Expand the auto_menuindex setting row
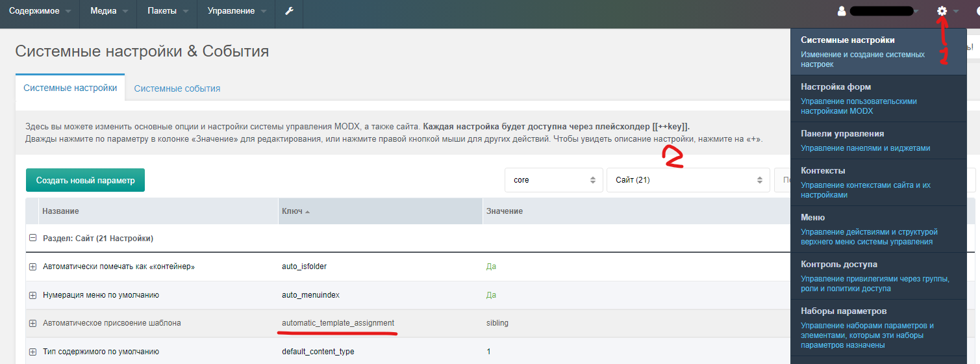The height and width of the screenshot is (364, 980). 32,295
